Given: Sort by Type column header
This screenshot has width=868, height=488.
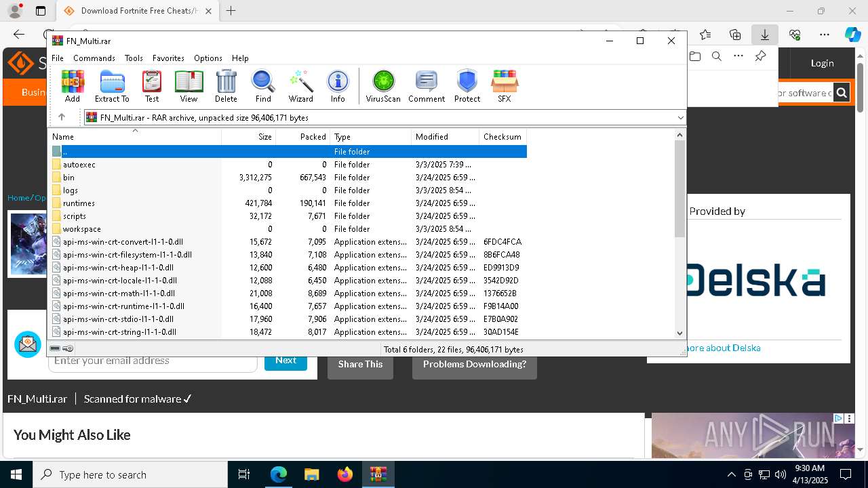Looking at the screenshot, I should (371, 137).
